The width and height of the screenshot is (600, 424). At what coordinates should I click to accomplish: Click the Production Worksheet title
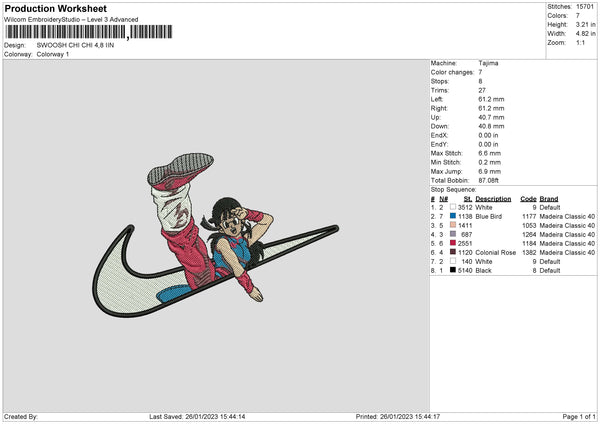point(55,8)
